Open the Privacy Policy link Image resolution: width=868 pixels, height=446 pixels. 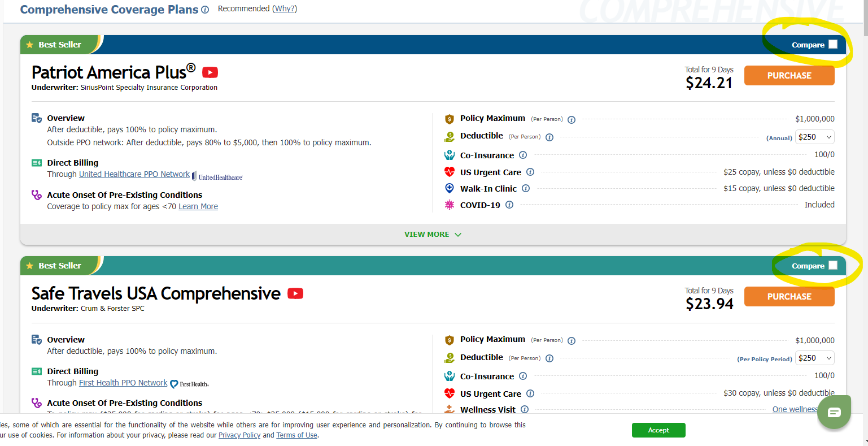pos(239,435)
